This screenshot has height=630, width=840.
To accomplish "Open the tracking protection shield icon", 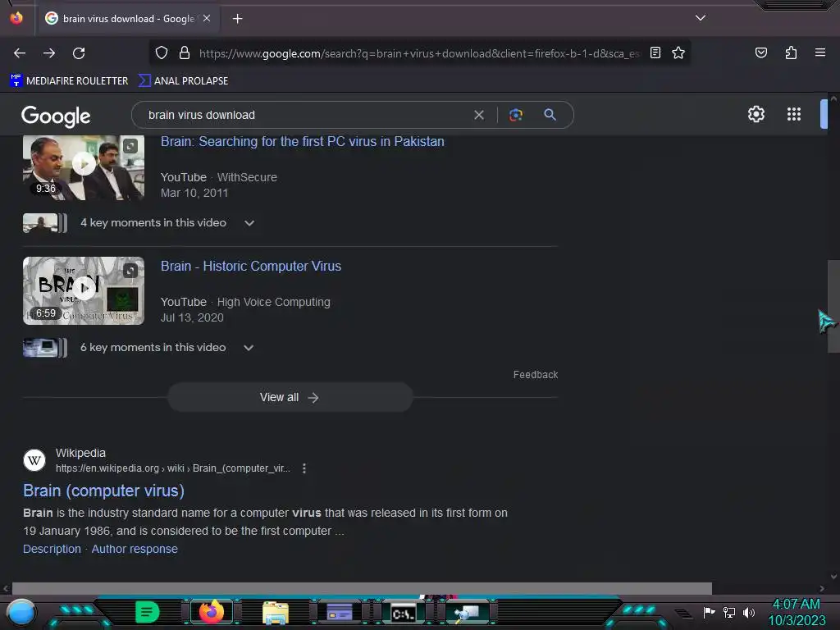I will [x=162, y=52].
